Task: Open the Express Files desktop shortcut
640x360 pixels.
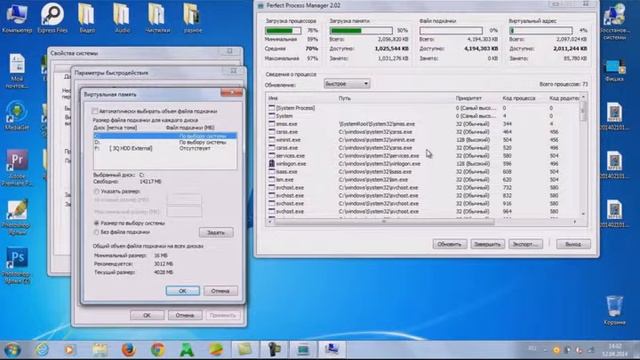Action: click(52, 18)
